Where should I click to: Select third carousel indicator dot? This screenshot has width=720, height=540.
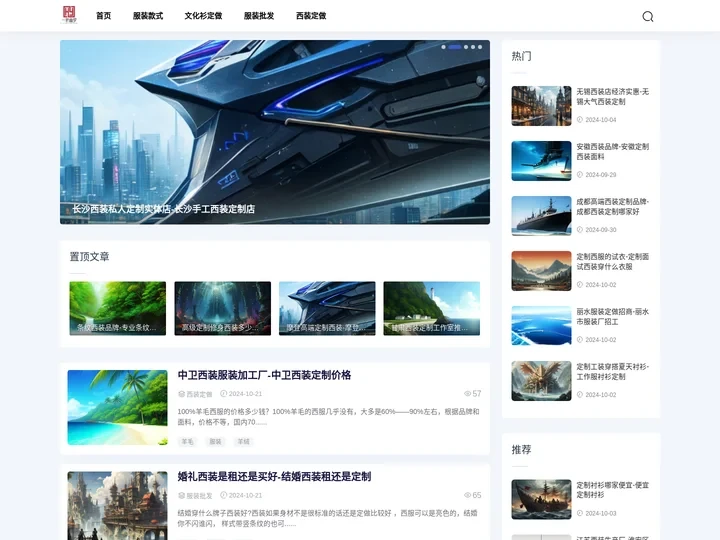(466, 47)
